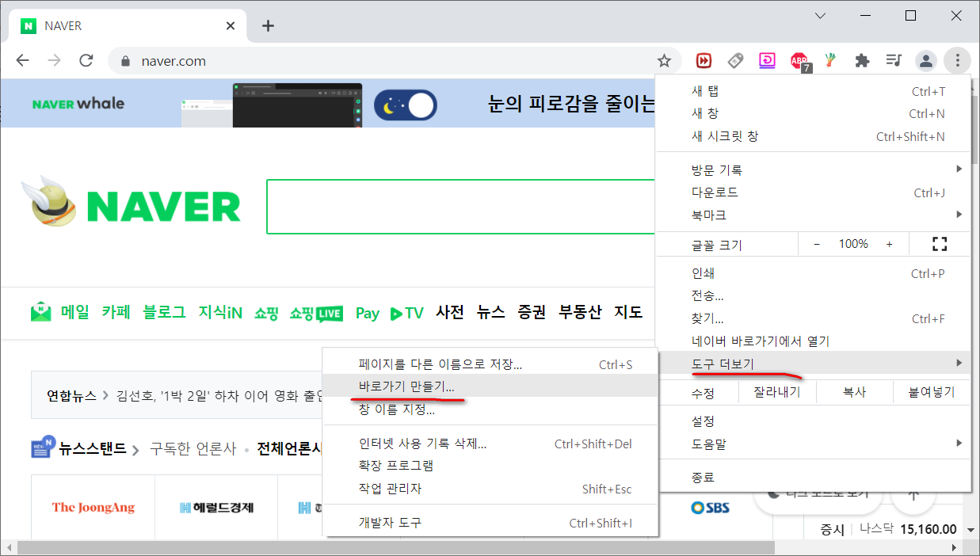Click the green-and-orange leaf extension icon

click(x=830, y=60)
